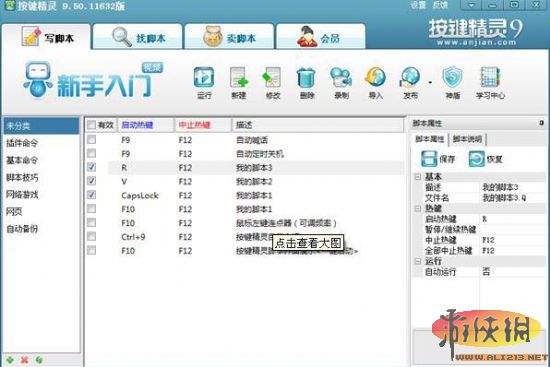Open the 视频 video badge
The image size is (550, 367).
152,67
